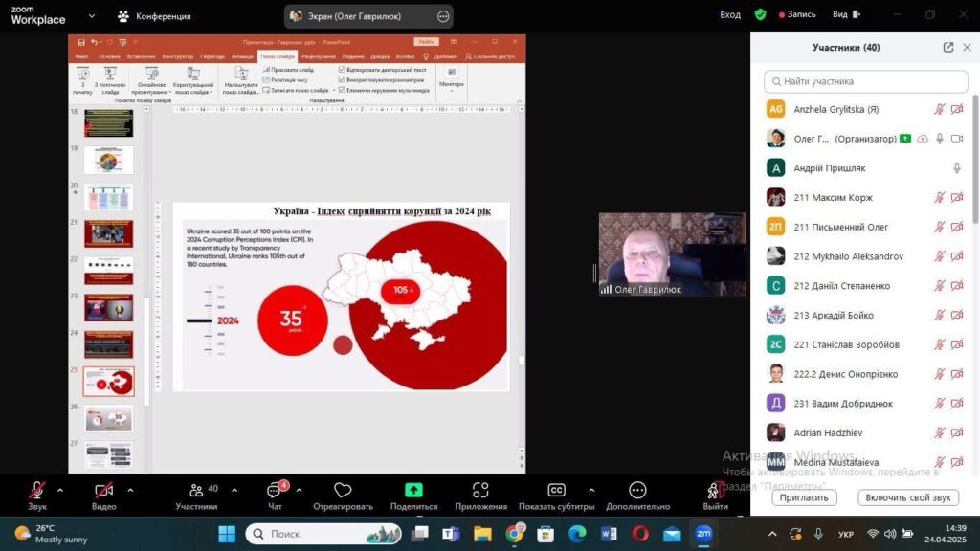
Task: Click the Пригласить button
Action: point(804,497)
